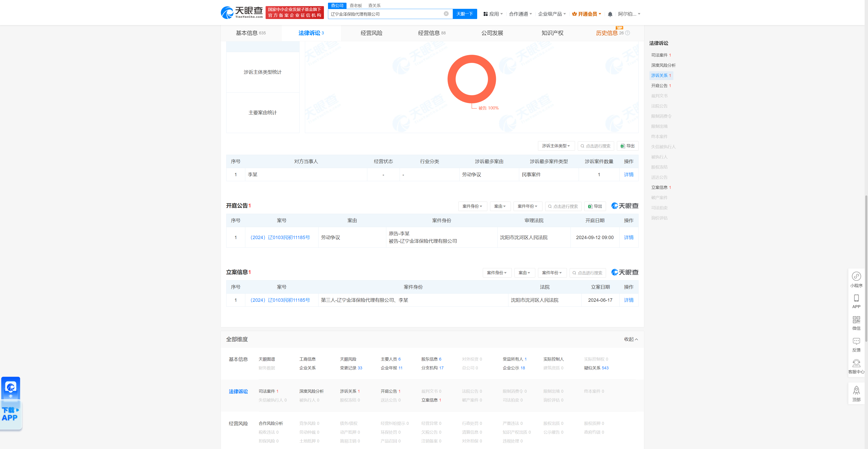Select 涉诉主体类型统计 side tab
This screenshot has width=868, height=449.
pos(262,72)
